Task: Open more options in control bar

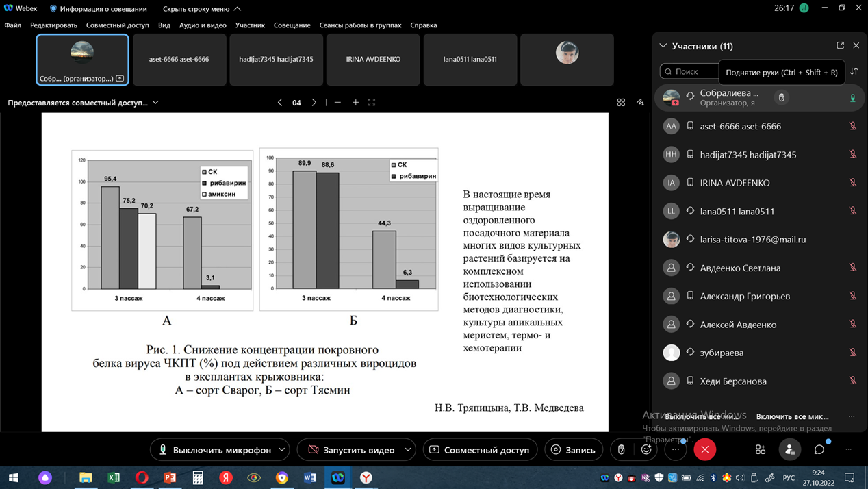Action: 676,450
